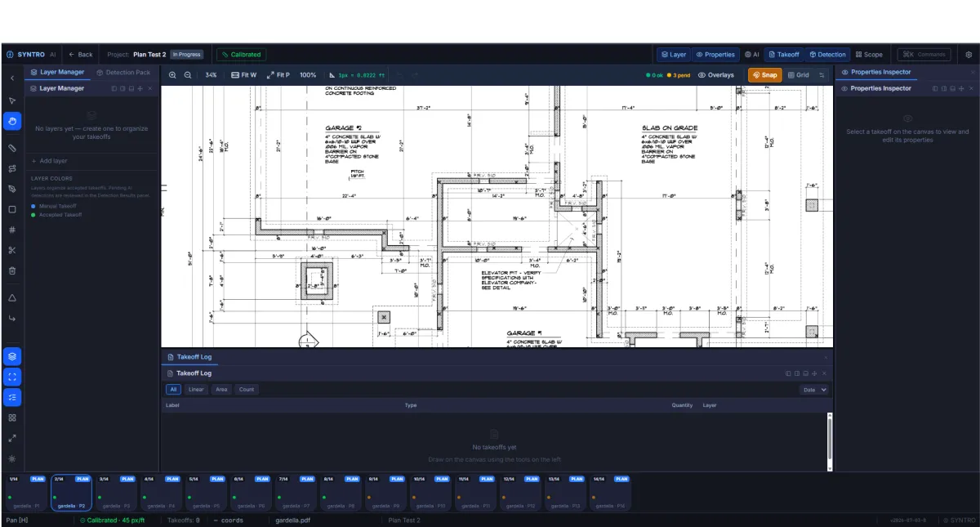980x527 pixels.
Task: Open page thumbnail gardella P5
Action: coord(207,494)
